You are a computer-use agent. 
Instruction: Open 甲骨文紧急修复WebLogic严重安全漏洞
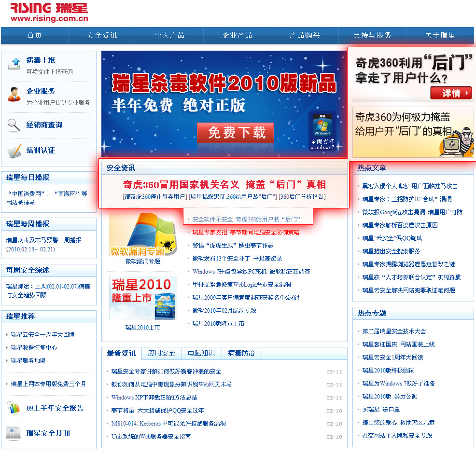(242, 285)
